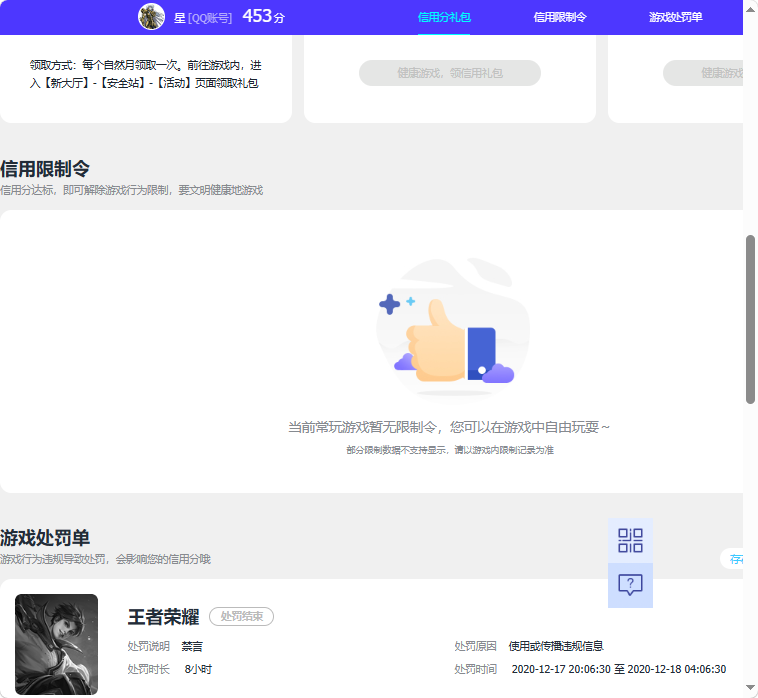Click the penalty time range 2020-12-17 20:06:30

[619, 669]
